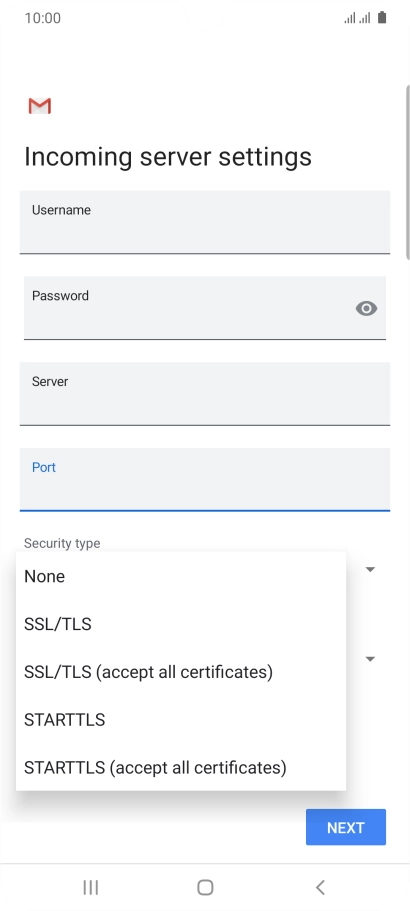This screenshot has height=911, width=410.
Task: Open recent apps from navigation bar
Action: pyautogui.click(x=91, y=887)
